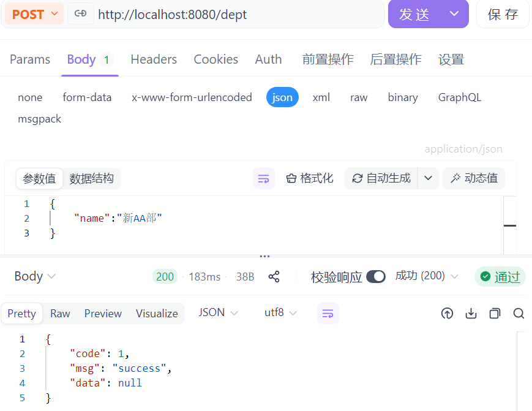Viewport: 532px width, 411px height.
Task: Click the link icon beside the URL
Action: pyautogui.click(x=80, y=13)
